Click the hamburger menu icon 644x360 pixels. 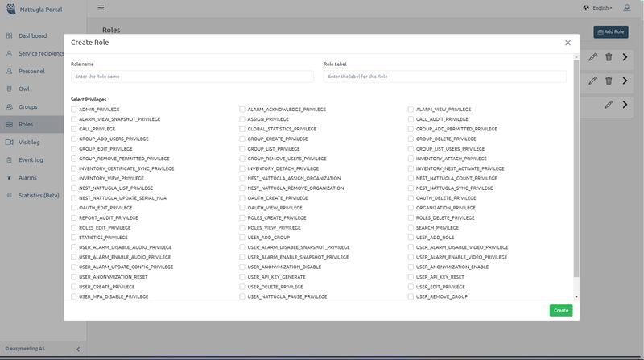click(101, 8)
